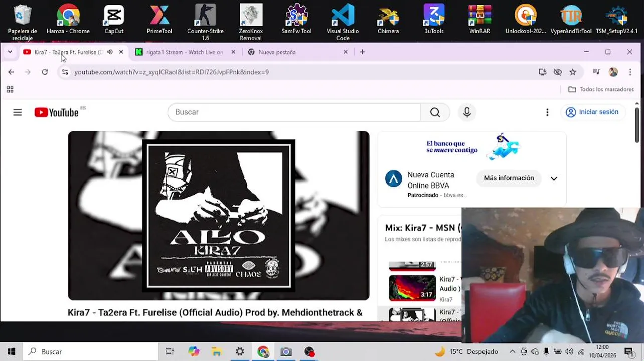Mute the Kira7 tab via its speaker icon
Viewport: 644px width, 361px height.
click(110, 52)
